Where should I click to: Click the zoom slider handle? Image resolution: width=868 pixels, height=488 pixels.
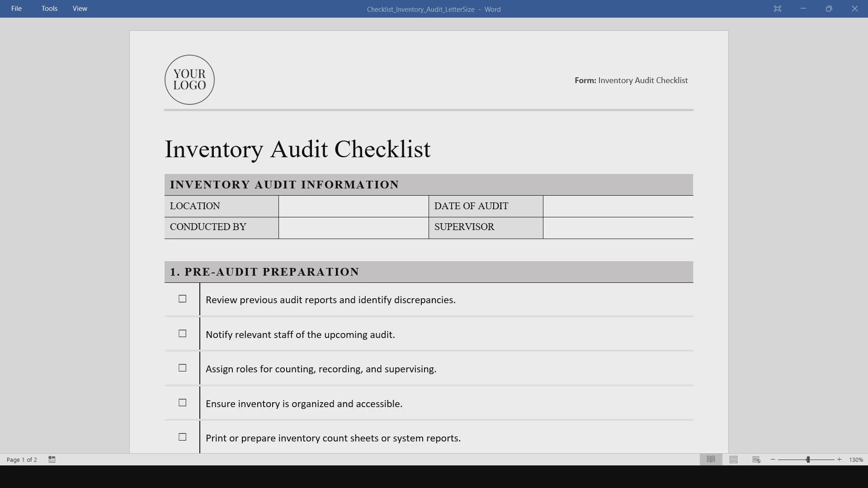click(808, 460)
